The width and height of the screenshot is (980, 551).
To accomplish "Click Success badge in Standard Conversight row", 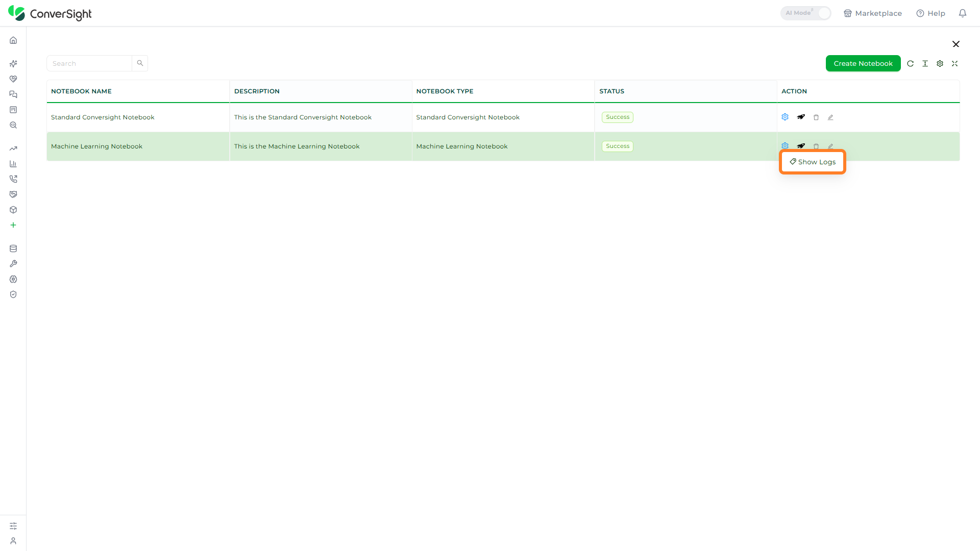I will [x=618, y=117].
